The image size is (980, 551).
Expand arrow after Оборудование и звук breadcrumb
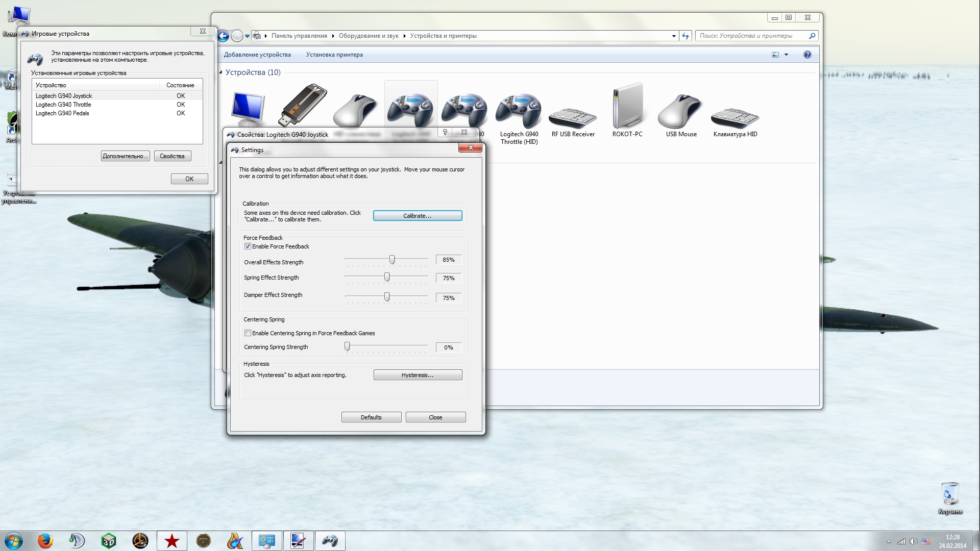[x=405, y=36]
